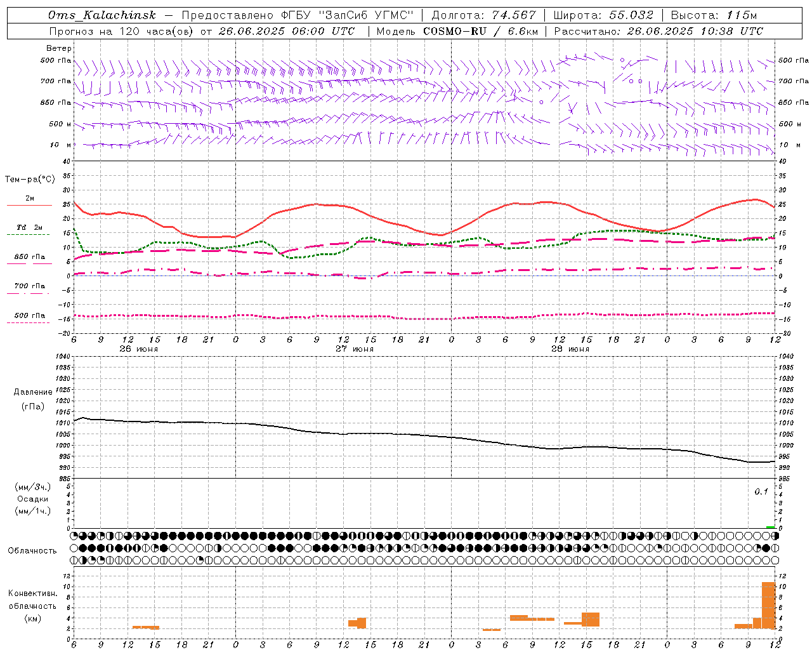Image resolution: width=812 pixels, height=650 pixels.
Task: Click the 'Конвективн.' convective cloud label
Action: [x=33, y=594]
